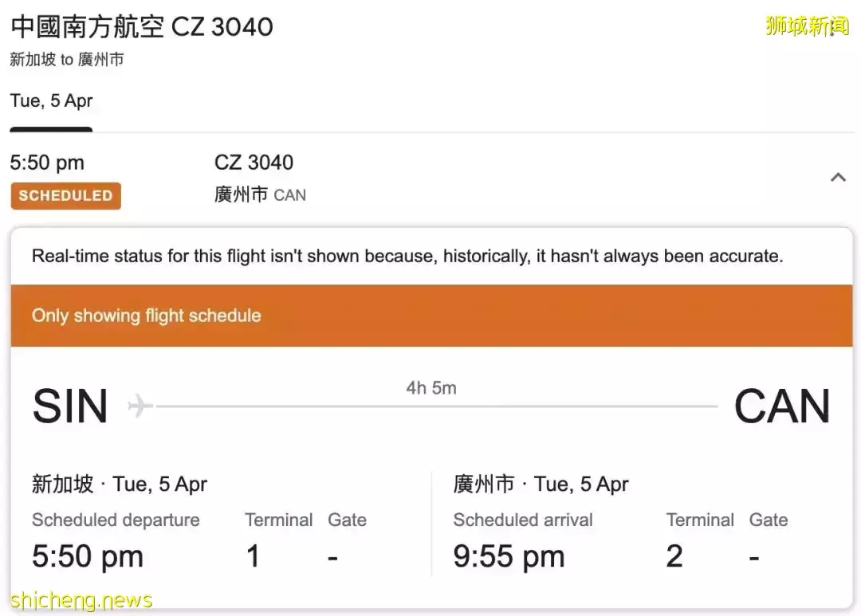The height and width of the screenshot is (616, 861).
Task: Click departure Terminal 1 value
Action: (253, 555)
